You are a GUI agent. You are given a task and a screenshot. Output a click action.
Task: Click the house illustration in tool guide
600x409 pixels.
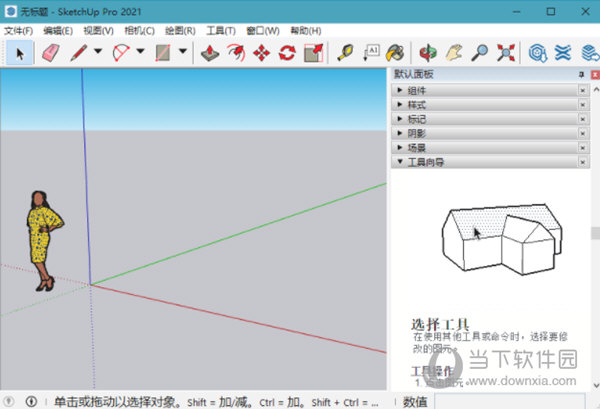point(502,239)
